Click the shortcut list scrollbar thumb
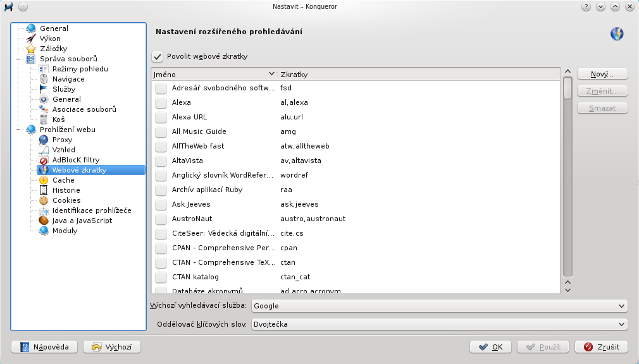This screenshot has height=364, width=639. [568, 88]
